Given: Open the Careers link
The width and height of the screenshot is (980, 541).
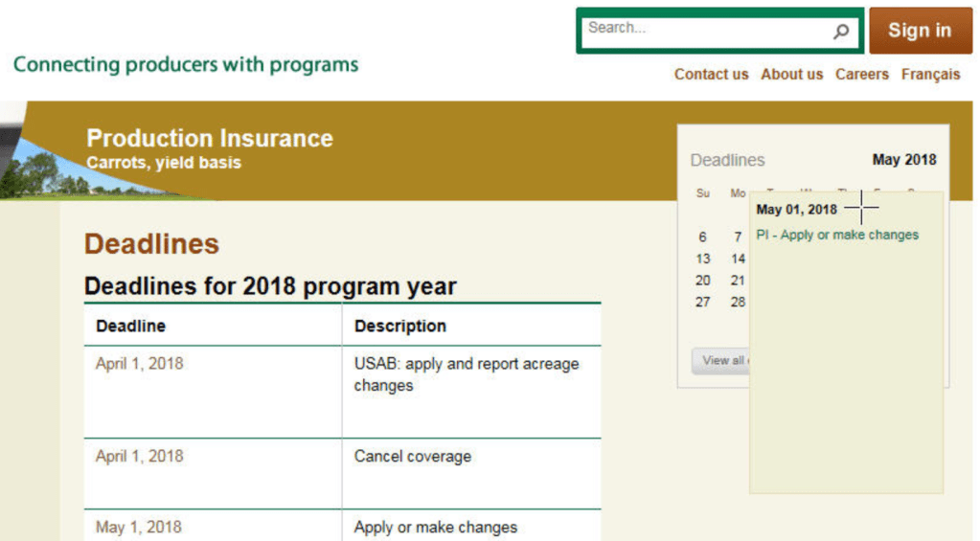Looking at the screenshot, I should pyautogui.click(x=861, y=75).
